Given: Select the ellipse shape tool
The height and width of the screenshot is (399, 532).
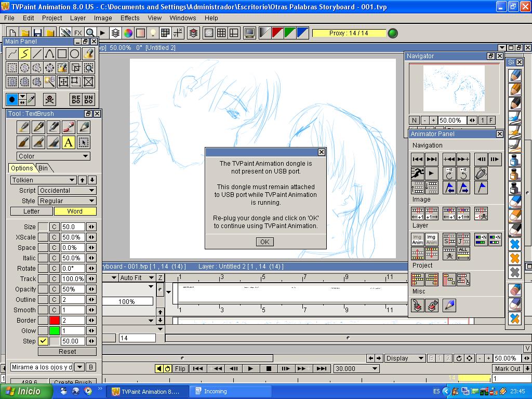Looking at the screenshot, I should click(75, 54).
